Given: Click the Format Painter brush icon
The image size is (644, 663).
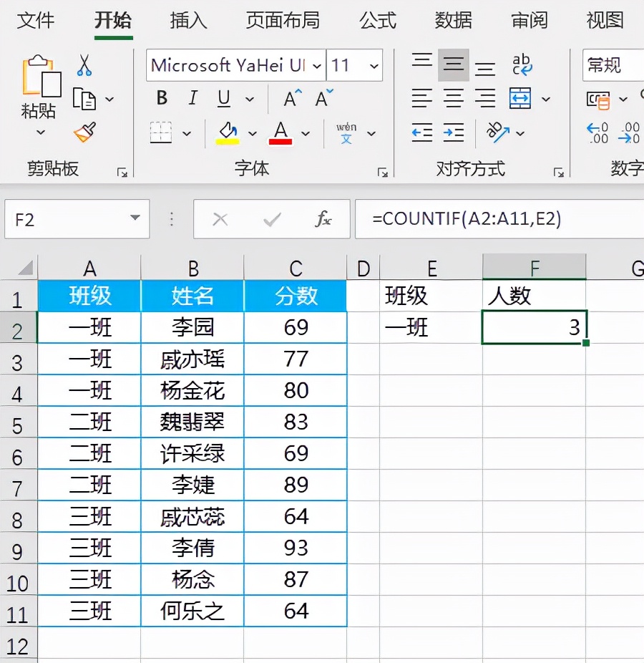Looking at the screenshot, I should (x=84, y=132).
